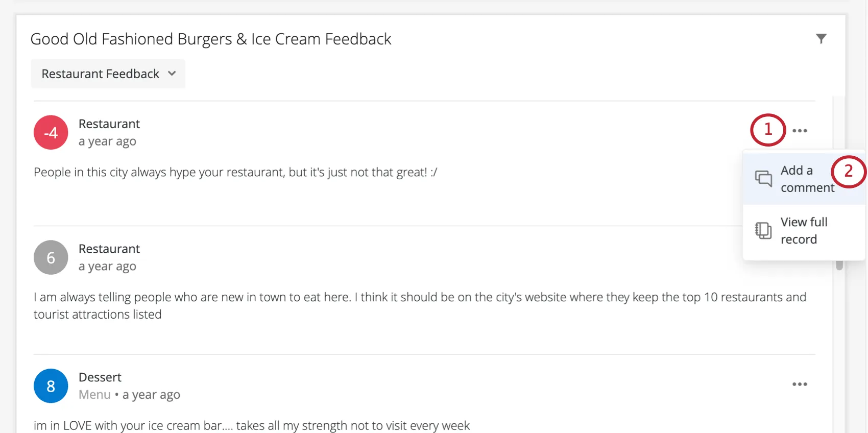The width and height of the screenshot is (868, 433).
Task: Open the filter icon at top right
Action: tap(822, 38)
